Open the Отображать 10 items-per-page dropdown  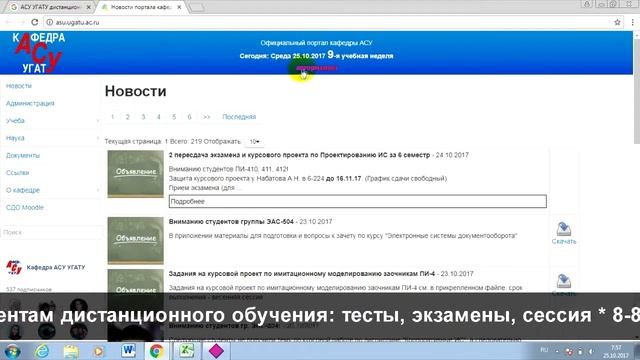coord(254,142)
